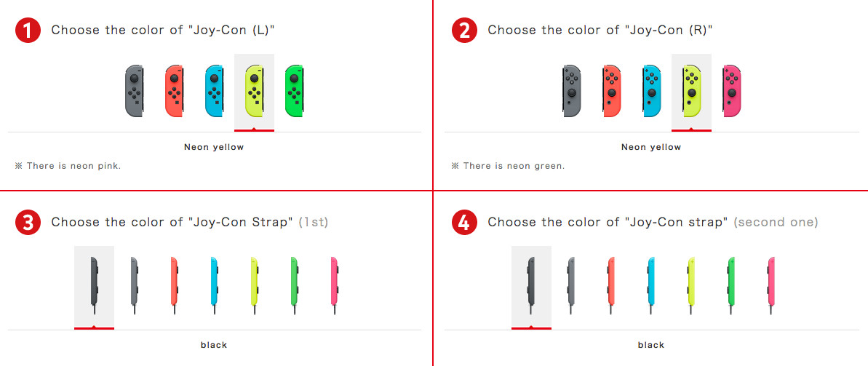Select neon pink for the second strap

click(x=771, y=286)
